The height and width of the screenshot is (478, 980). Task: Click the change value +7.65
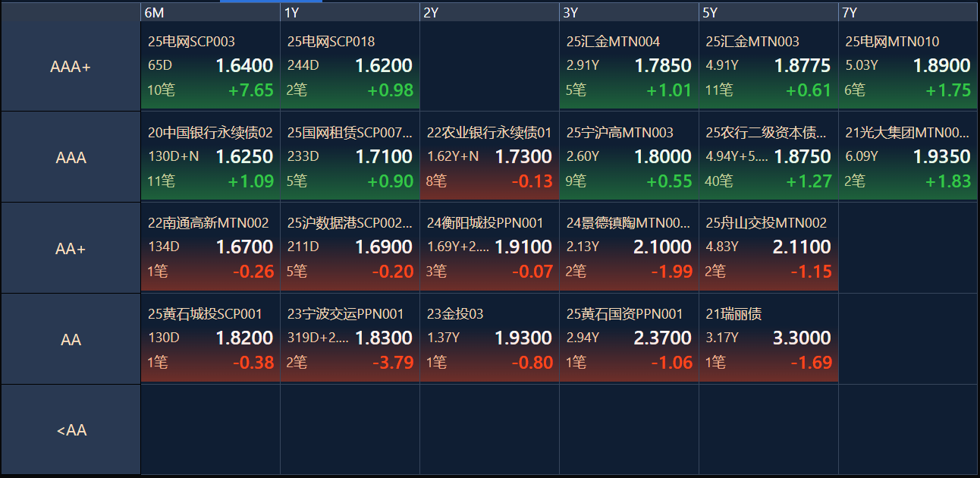251,91
